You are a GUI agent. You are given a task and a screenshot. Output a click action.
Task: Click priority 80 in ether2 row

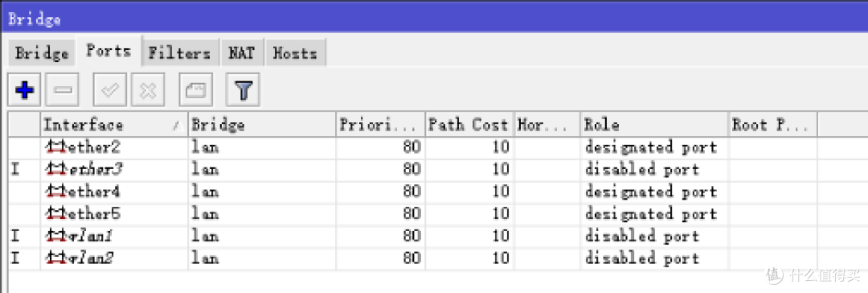tap(411, 147)
